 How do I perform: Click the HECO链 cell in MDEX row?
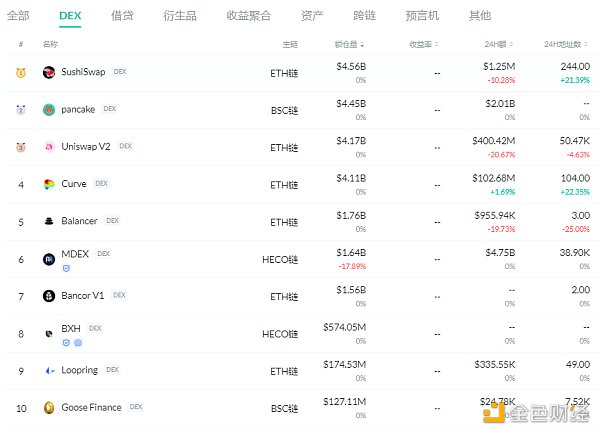[x=280, y=260]
